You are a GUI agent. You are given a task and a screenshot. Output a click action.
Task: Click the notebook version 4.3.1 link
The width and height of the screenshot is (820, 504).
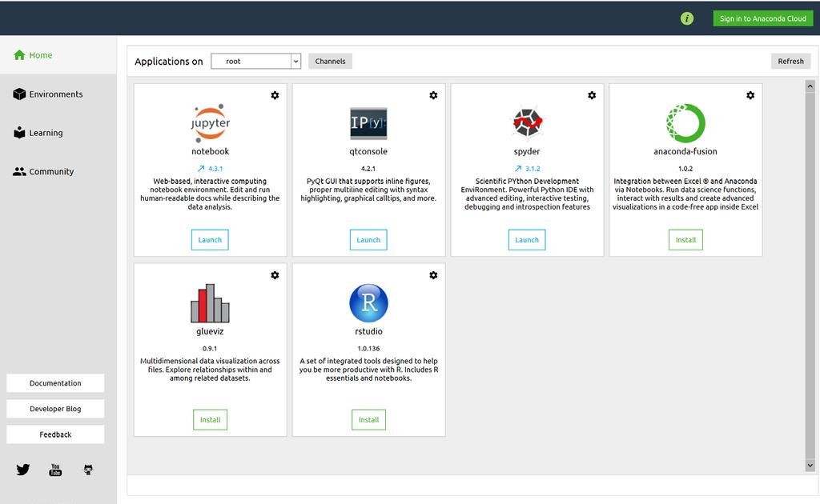point(215,169)
